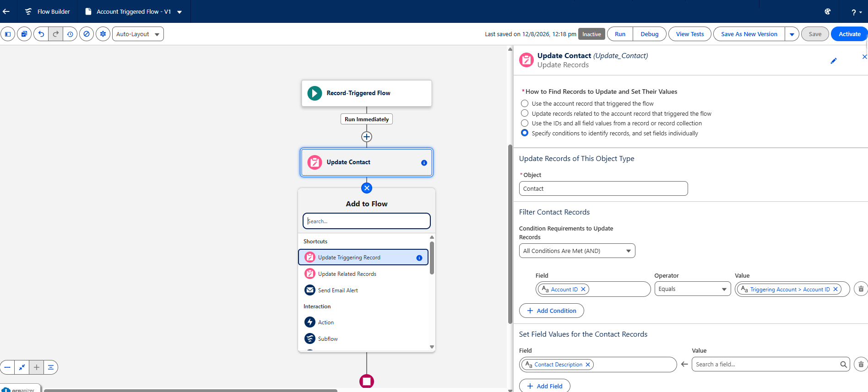This screenshot has height=392, width=868.
Task: Close the Add to Flow popup
Action: pos(367,188)
